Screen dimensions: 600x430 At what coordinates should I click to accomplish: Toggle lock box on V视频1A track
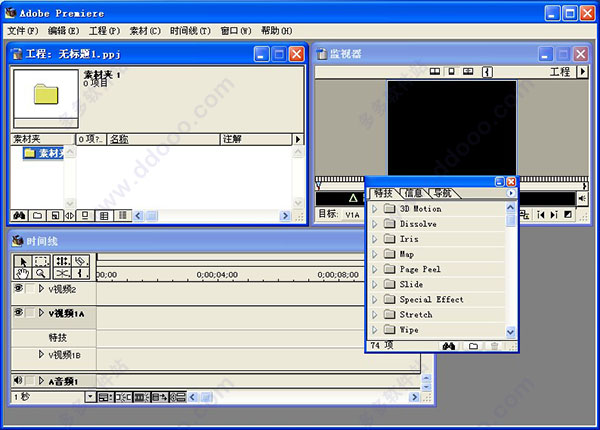[30, 313]
